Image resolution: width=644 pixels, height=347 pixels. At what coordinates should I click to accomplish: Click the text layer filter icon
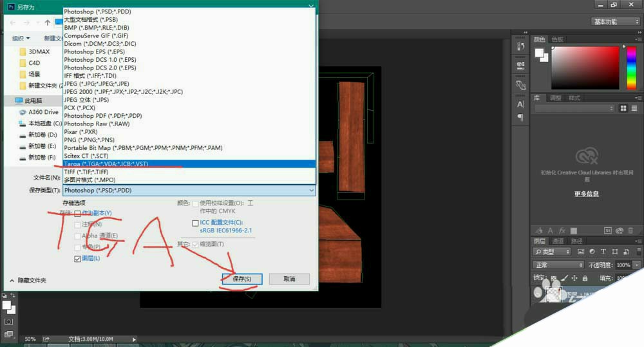point(604,251)
